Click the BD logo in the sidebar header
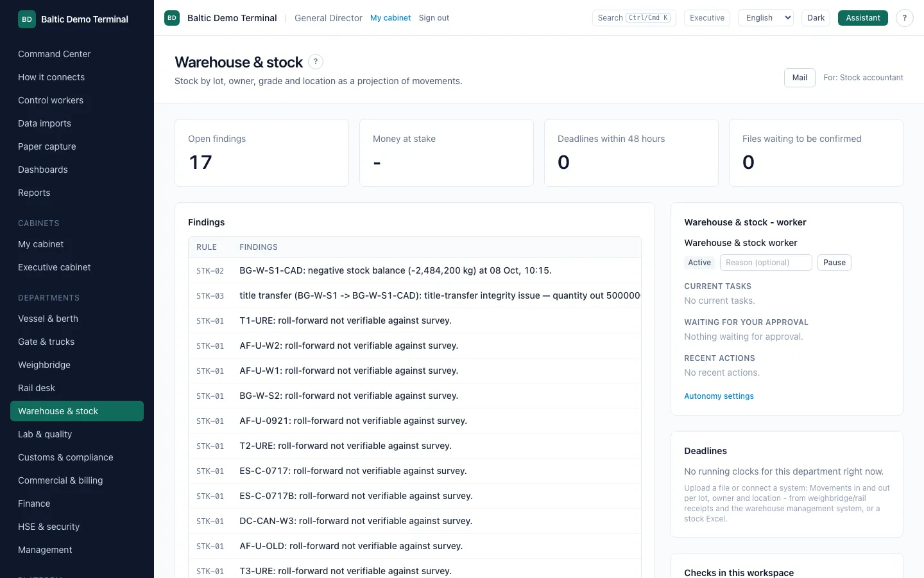This screenshot has height=578, width=924. click(27, 19)
